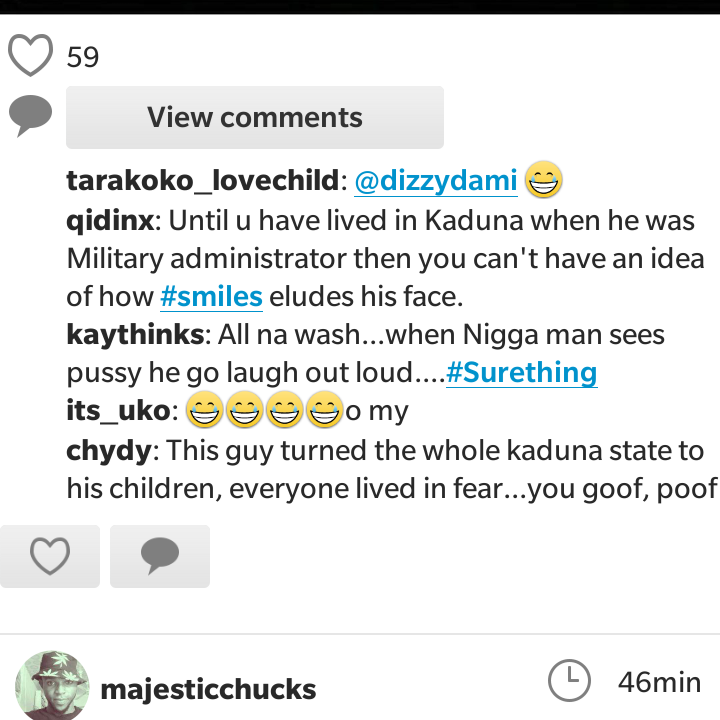Click the clock icon by 46min
Screen dimensions: 720x720
(569, 681)
